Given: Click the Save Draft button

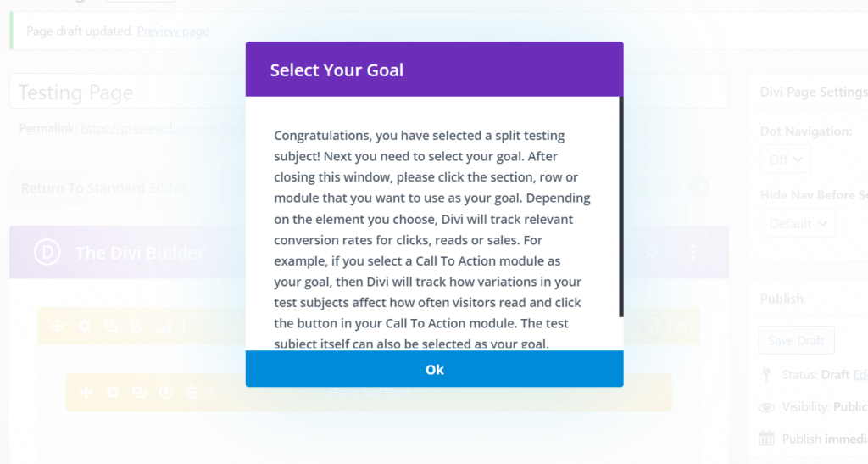Looking at the screenshot, I should tap(796, 340).
